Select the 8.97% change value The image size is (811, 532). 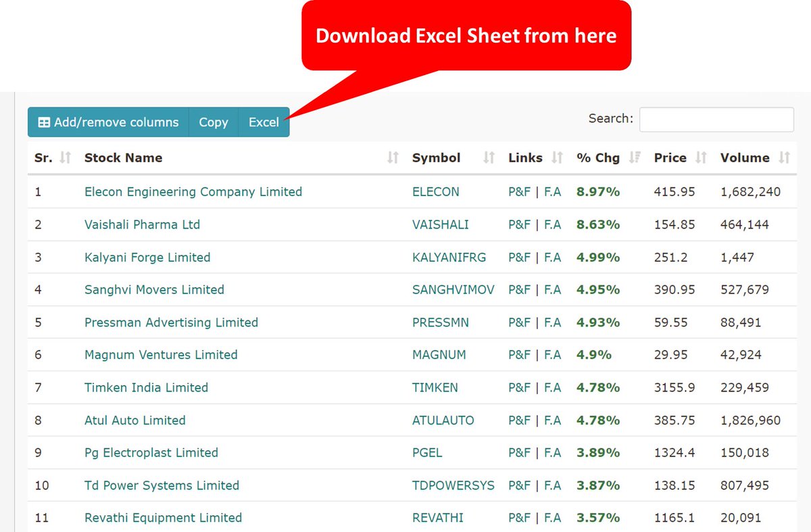point(598,192)
